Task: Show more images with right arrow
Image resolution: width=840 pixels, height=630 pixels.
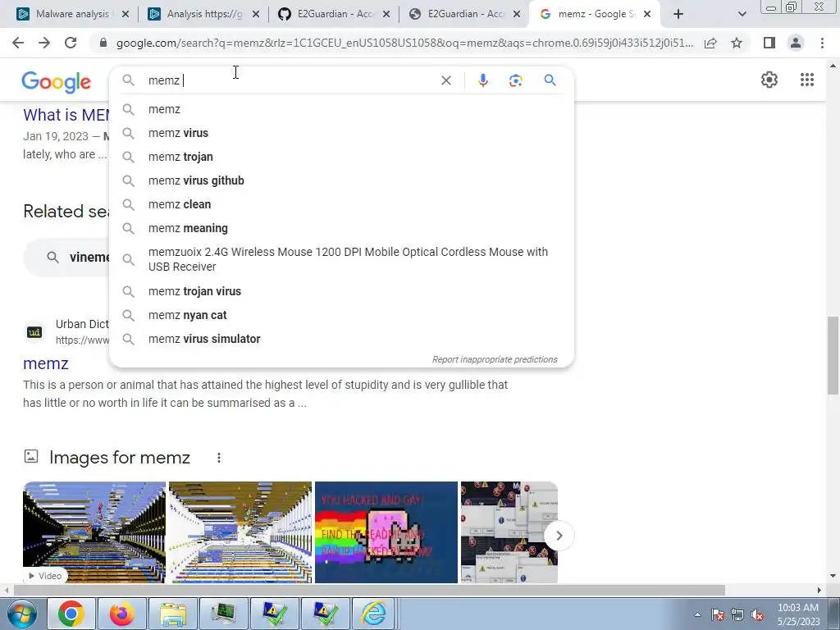Action: pyautogui.click(x=559, y=535)
